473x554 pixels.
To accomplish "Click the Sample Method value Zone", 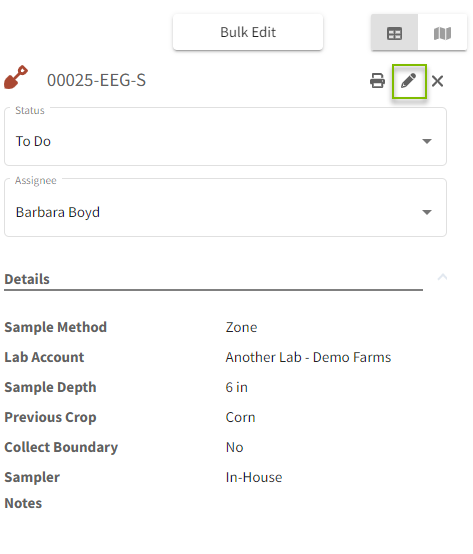I will [241, 327].
